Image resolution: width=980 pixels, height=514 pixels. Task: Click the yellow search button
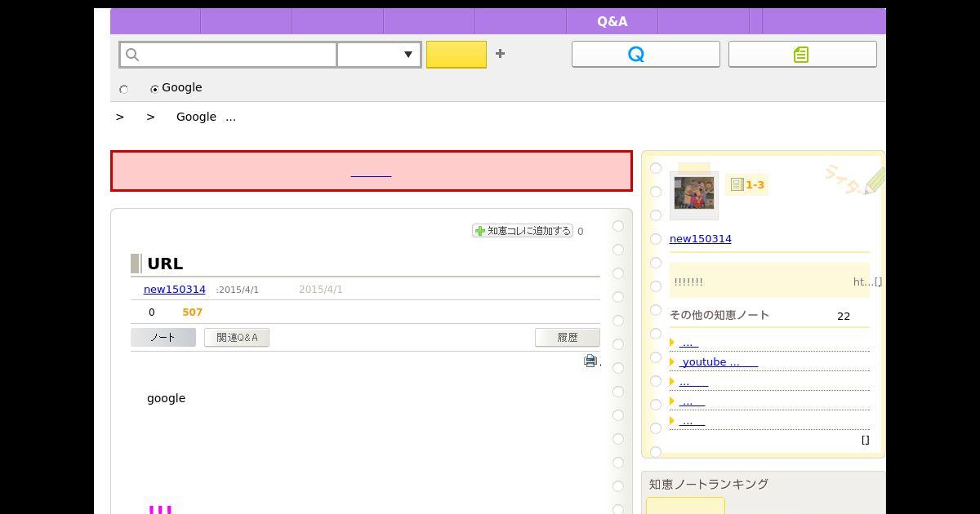click(x=457, y=55)
